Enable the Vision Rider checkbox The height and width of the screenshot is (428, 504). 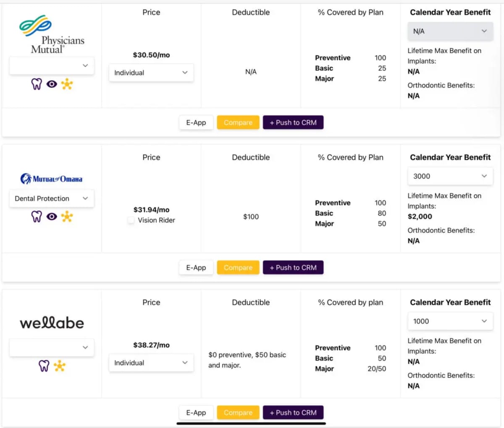(131, 220)
